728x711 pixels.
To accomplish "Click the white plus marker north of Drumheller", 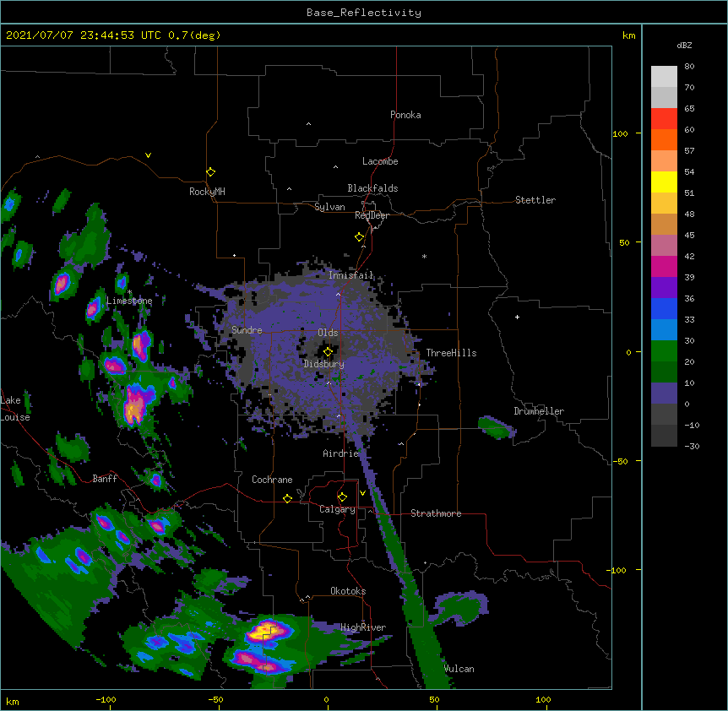I will click(517, 317).
